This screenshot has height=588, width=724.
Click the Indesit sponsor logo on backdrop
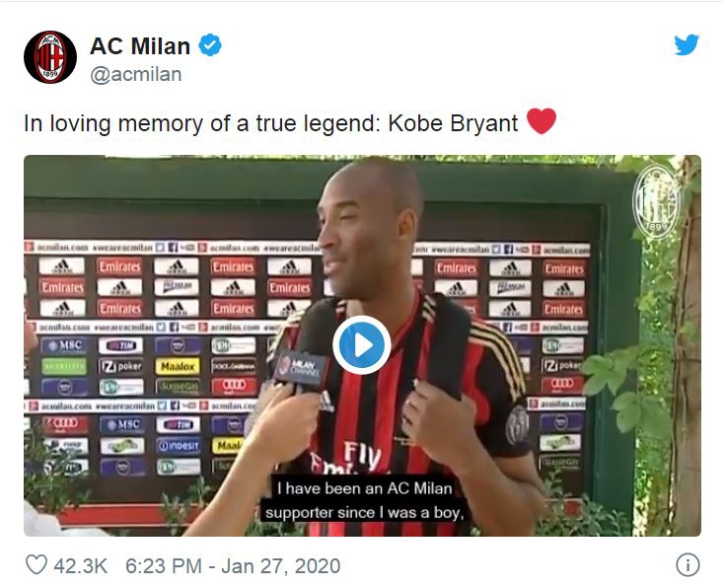178,445
